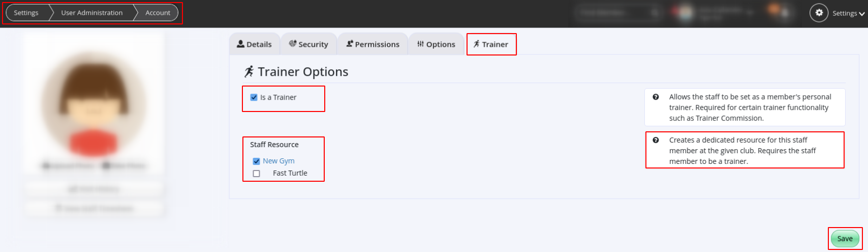Open User Administration breadcrumb
This screenshot has height=252, width=868.
coord(92,13)
